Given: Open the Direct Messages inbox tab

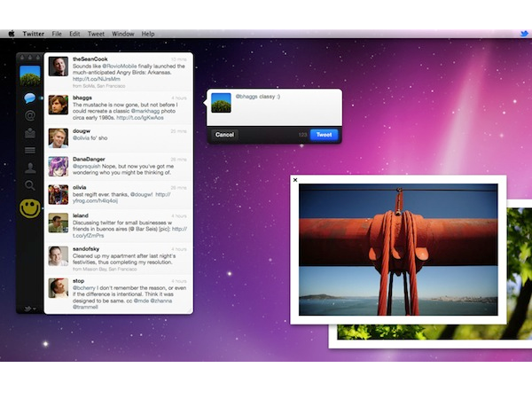Looking at the screenshot, I should pos(30,133).
